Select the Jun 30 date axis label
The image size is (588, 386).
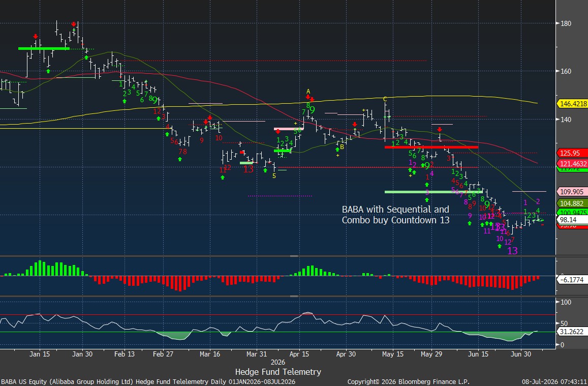click(521, 354)
